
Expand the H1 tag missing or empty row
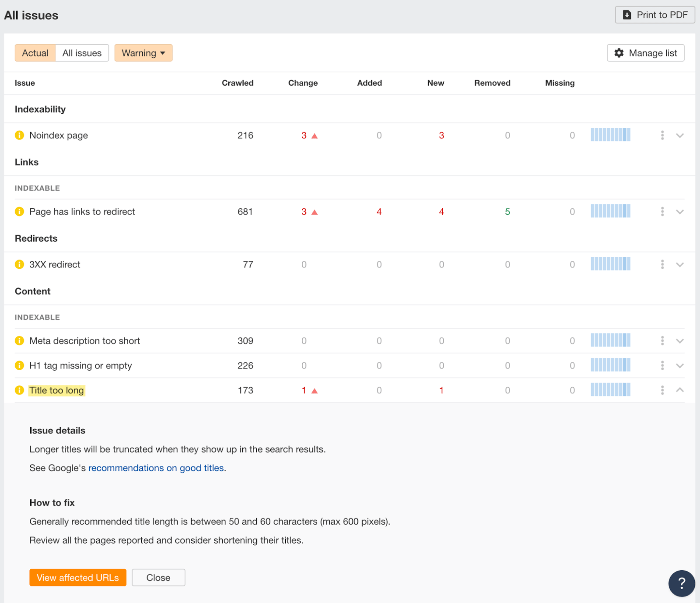click(679, 365)
